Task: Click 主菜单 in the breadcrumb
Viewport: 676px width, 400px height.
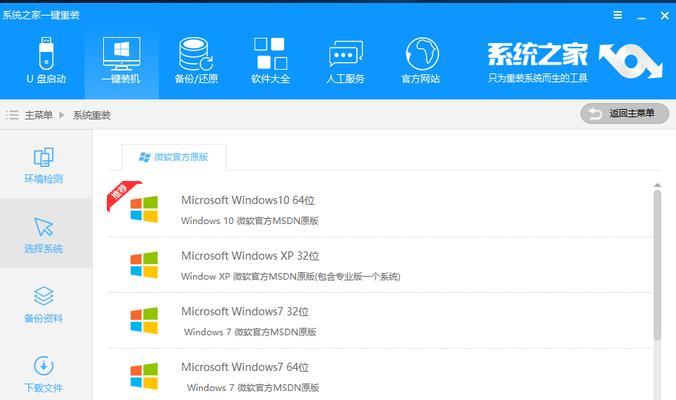Action: tap(38, 115)
